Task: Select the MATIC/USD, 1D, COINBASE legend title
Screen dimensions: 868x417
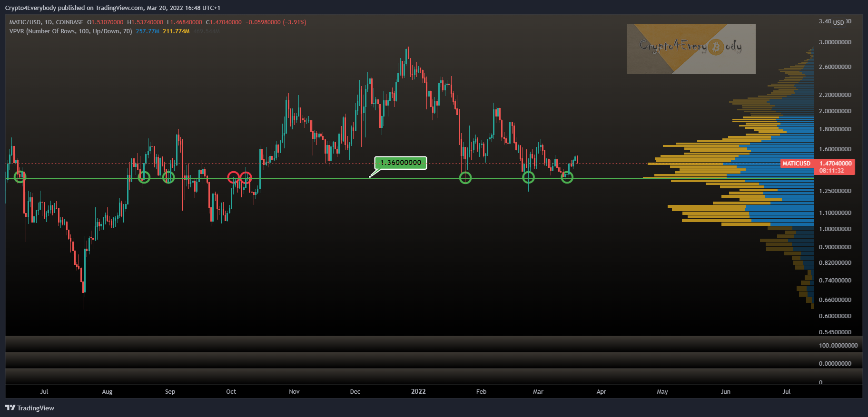Action: coord(46,22)
